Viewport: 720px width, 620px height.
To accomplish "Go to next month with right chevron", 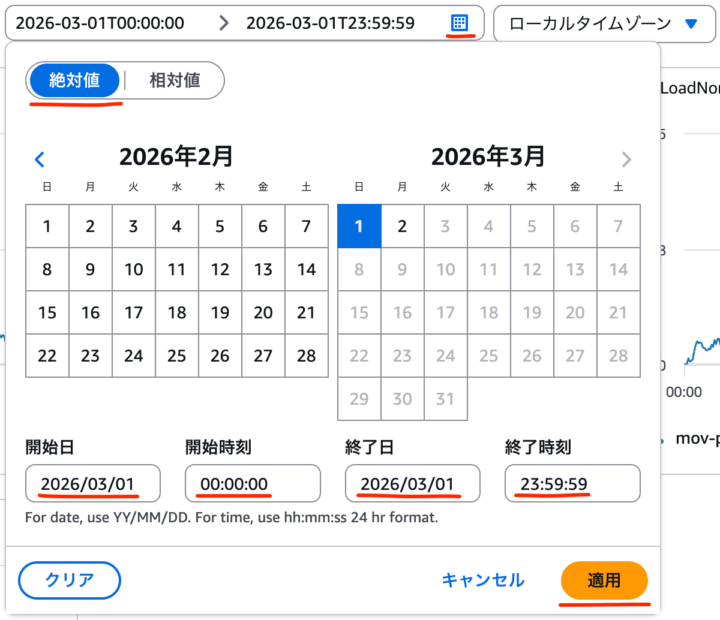I will pyautogui.click(x=626, y=159).
